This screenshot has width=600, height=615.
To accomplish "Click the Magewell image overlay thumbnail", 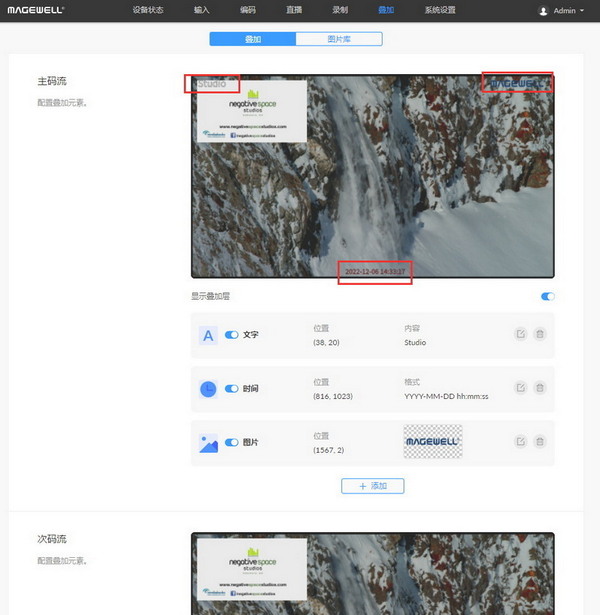I will pos(432,441).
